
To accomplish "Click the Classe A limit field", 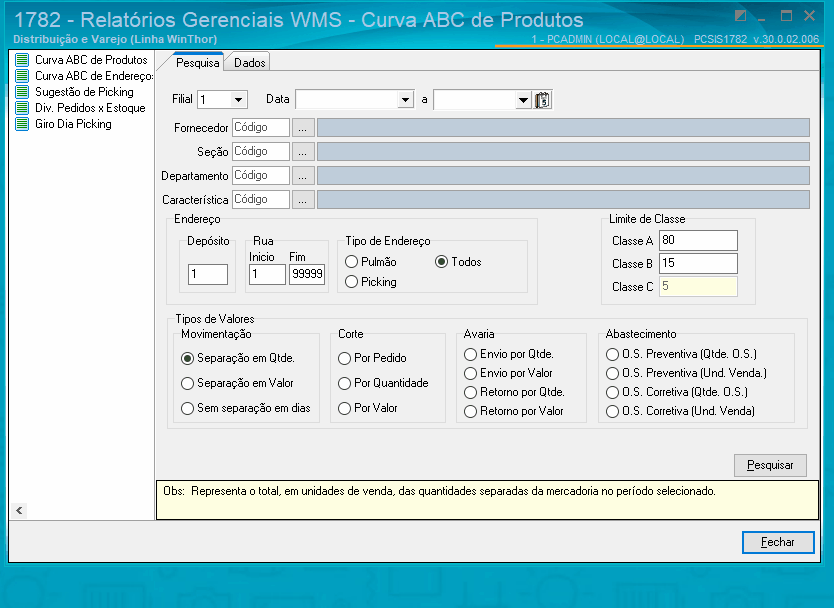I will point(698,240).
